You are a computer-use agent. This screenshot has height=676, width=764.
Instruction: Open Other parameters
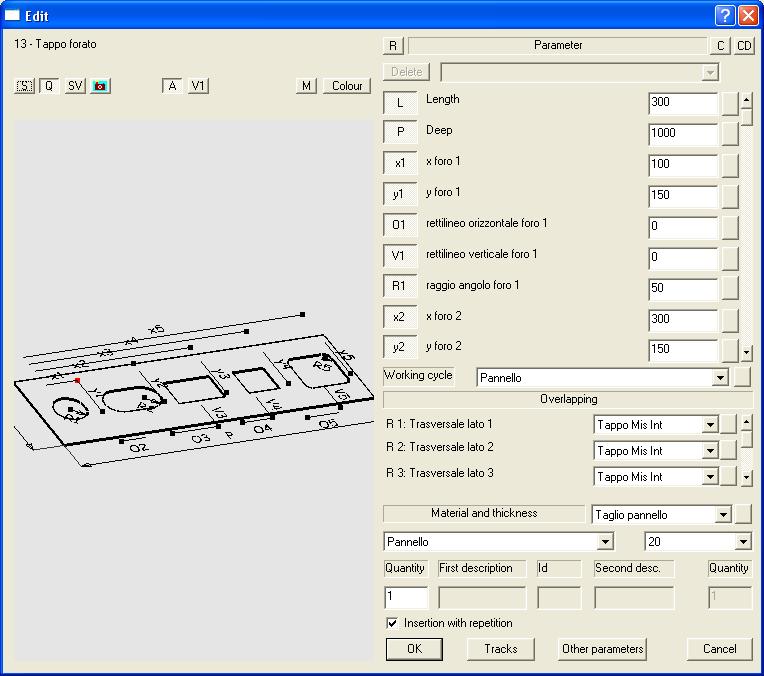point(603,649)
